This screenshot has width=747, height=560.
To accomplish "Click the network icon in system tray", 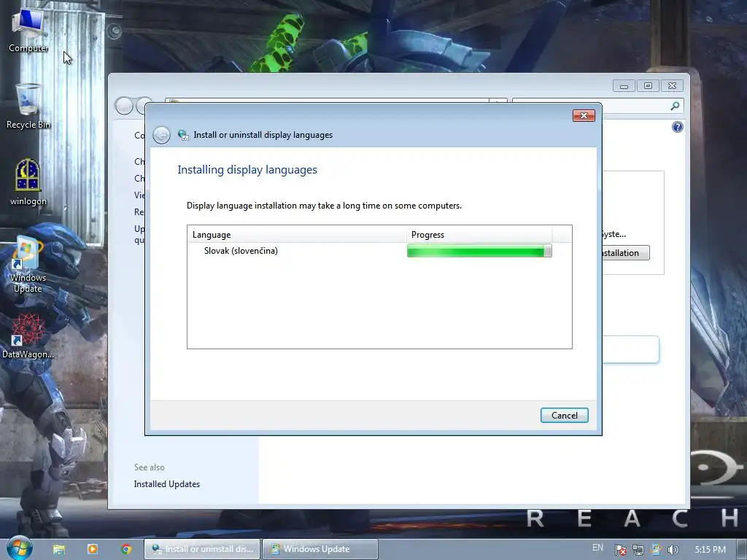I will 638,550.
